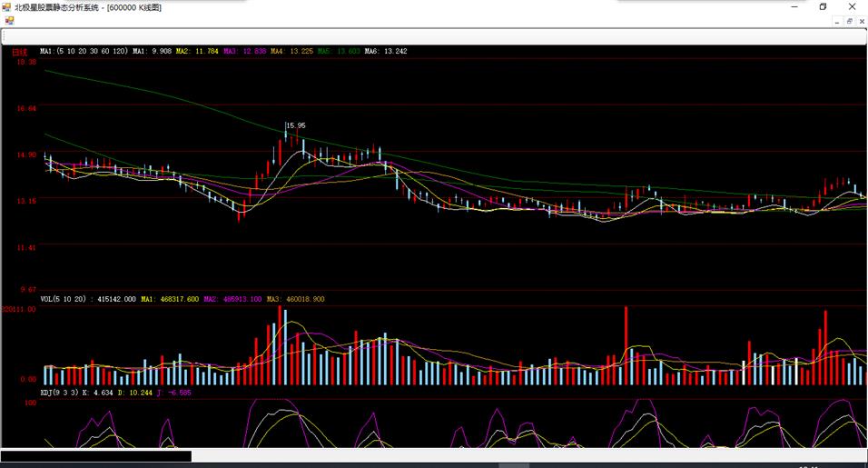868x468 pixels.
Task: Minimize the inner K-line chart window
Action: (838, 20)
